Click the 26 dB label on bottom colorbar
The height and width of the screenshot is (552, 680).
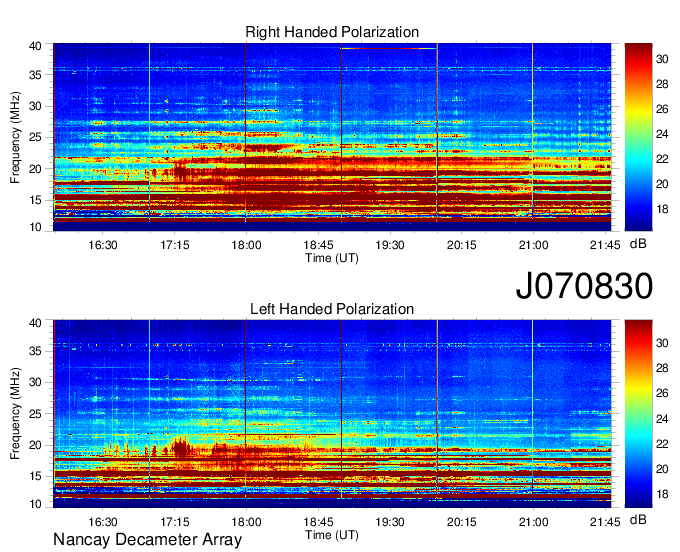(662, 393)
